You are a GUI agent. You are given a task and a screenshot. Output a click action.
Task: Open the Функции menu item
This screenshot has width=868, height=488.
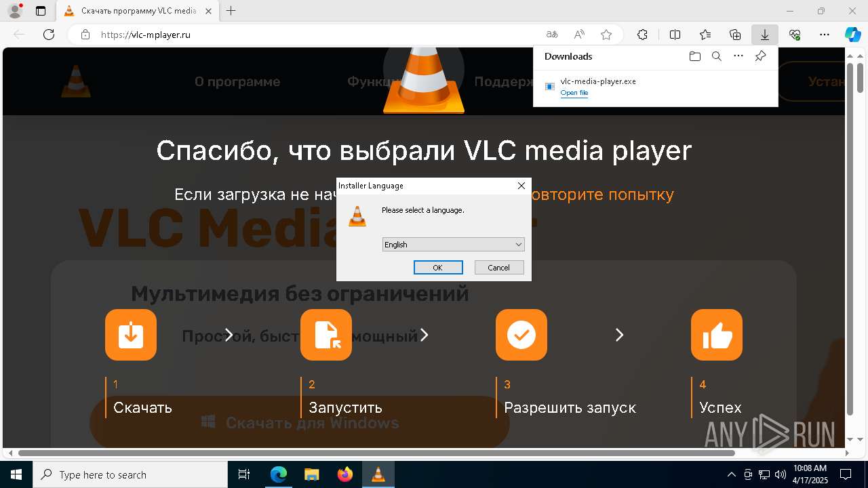[376, 82]
